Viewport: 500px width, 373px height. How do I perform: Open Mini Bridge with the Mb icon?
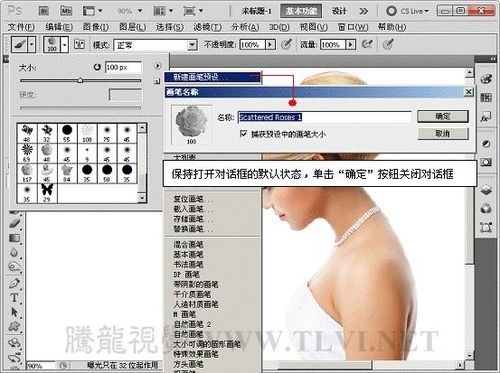pyautogui.click(x=66, y=11)
